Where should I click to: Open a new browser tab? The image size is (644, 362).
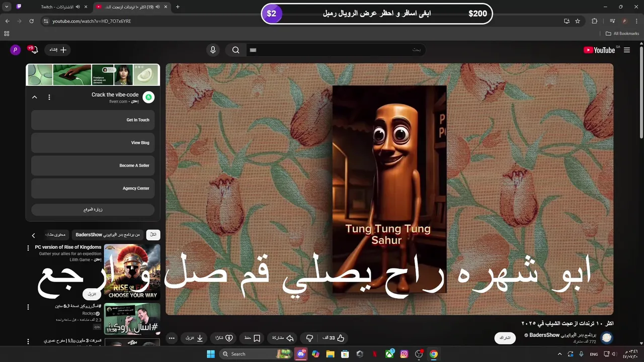(178, 7)
